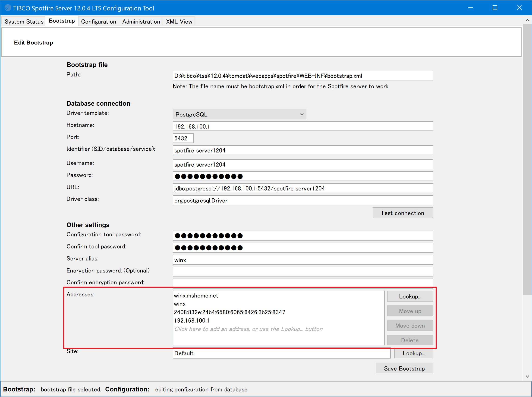Look up addresses with the Addresses Lookup button
This screenshot has width=532, height=397.
[x=410, y=296]
